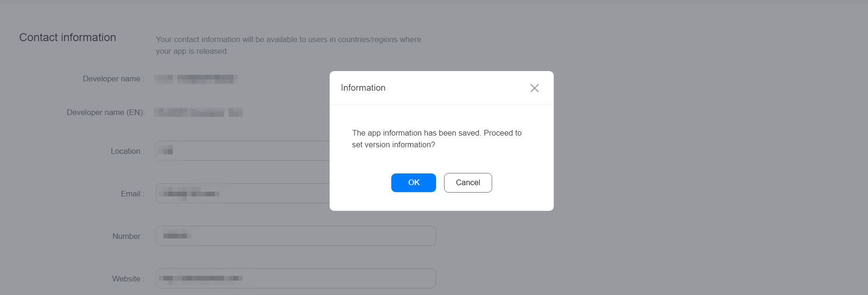The height and width of the screenshot is (295, 868).
Task: Close the Information dialog with the X icon
Action: pos(535,88)
